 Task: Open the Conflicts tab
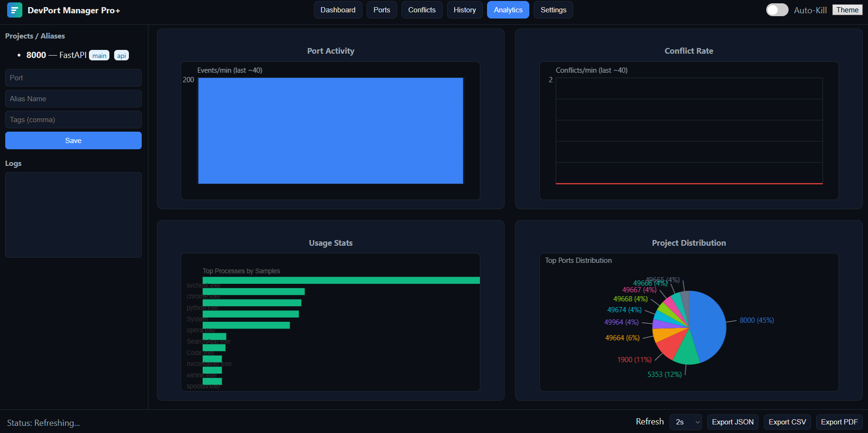pyautogui.click(x=422, y=10)
